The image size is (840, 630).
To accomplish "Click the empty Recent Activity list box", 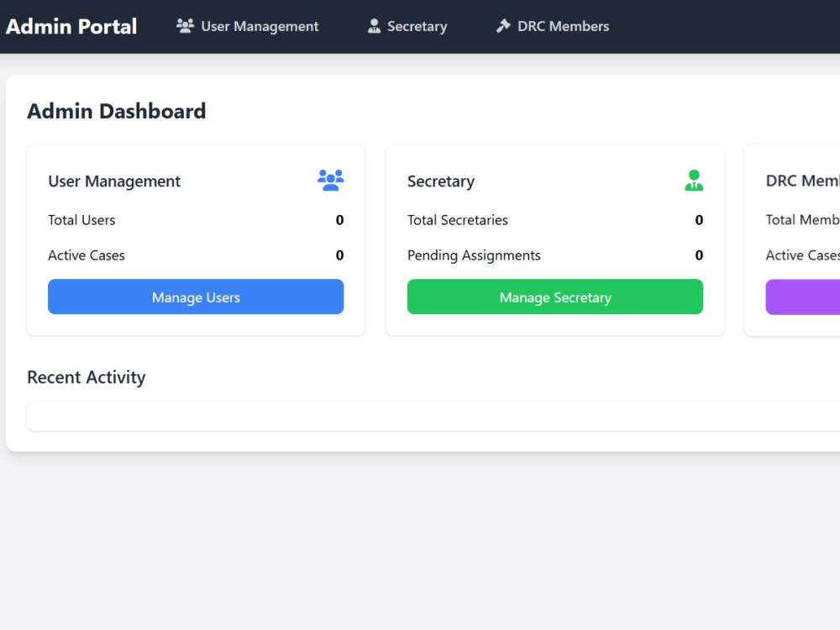I will (x=433, y=417).
